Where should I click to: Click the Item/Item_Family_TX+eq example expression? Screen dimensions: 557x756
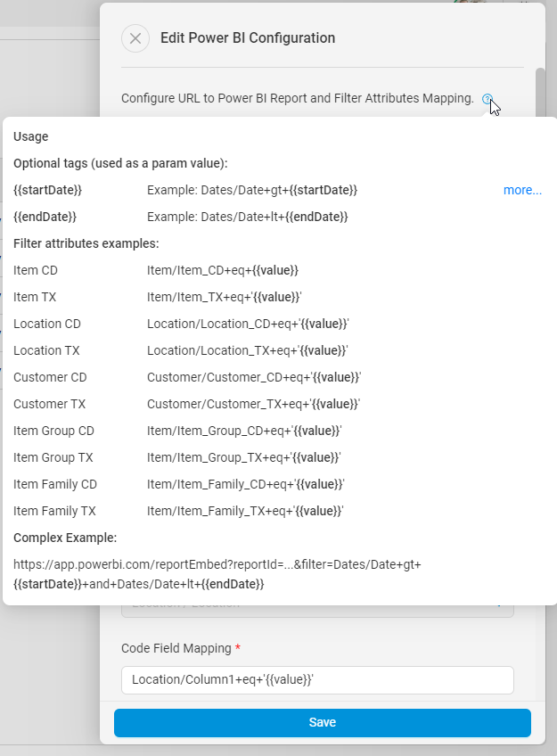pos(245,511)
